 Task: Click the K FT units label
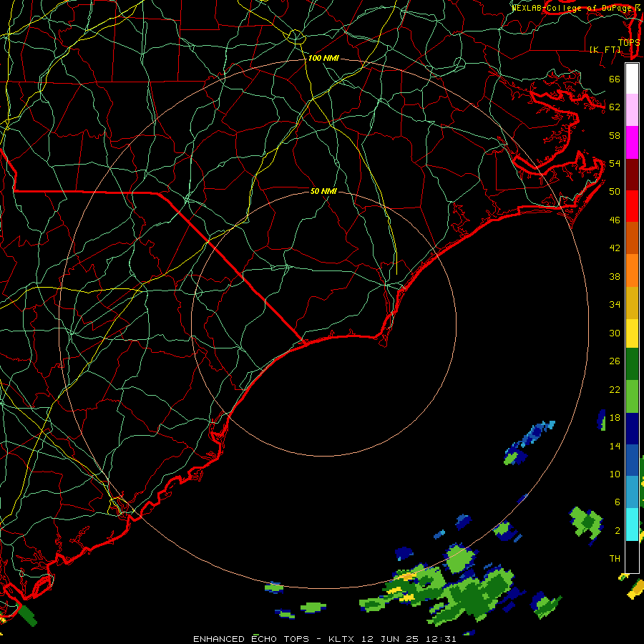(605, 49)
